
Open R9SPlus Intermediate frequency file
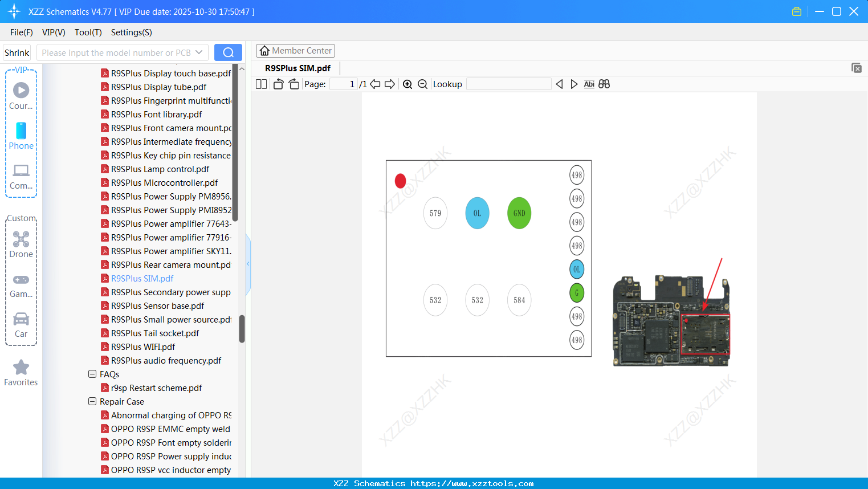[171, 141]
